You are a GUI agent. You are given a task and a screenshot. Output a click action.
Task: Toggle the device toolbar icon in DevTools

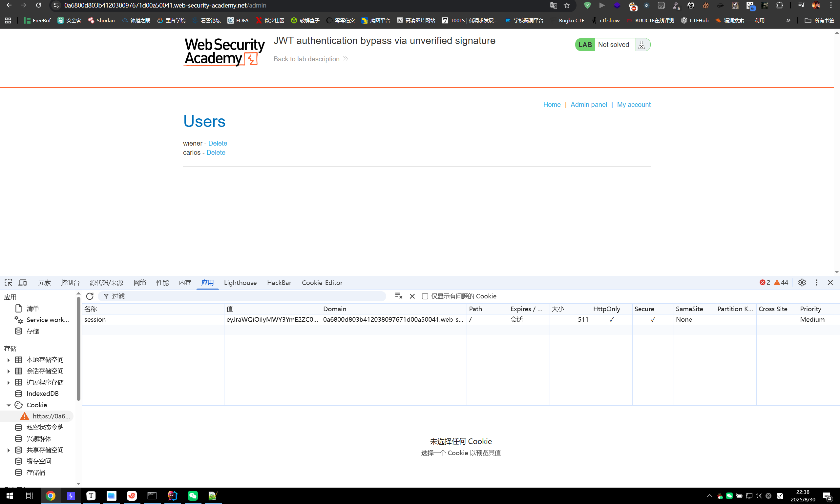tap(23, 283)
